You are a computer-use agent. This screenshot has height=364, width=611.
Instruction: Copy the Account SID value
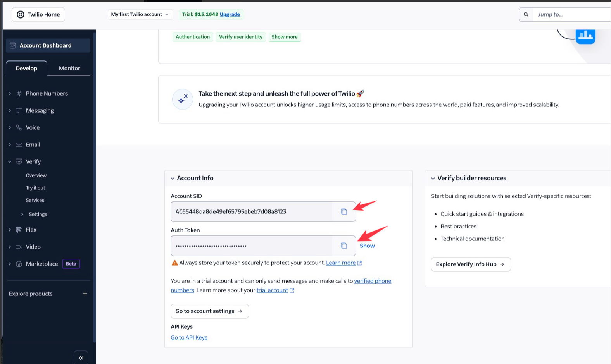coord(343,211)
